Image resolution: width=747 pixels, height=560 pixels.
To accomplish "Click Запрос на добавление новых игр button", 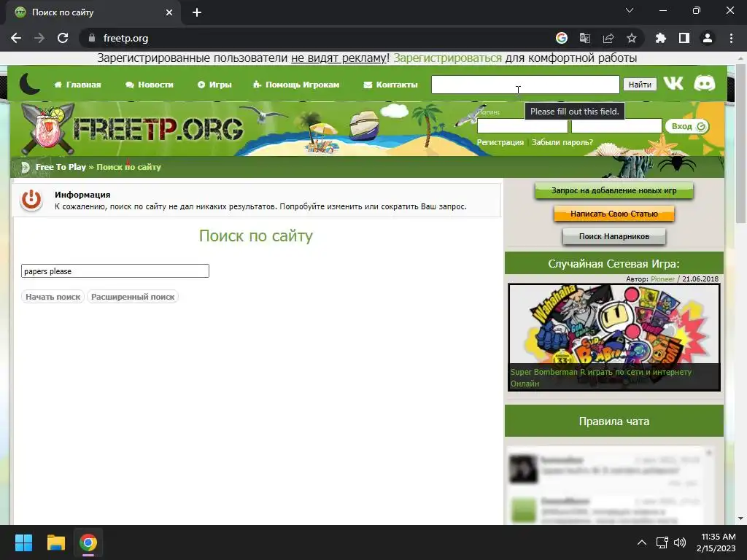I will 614,190.
